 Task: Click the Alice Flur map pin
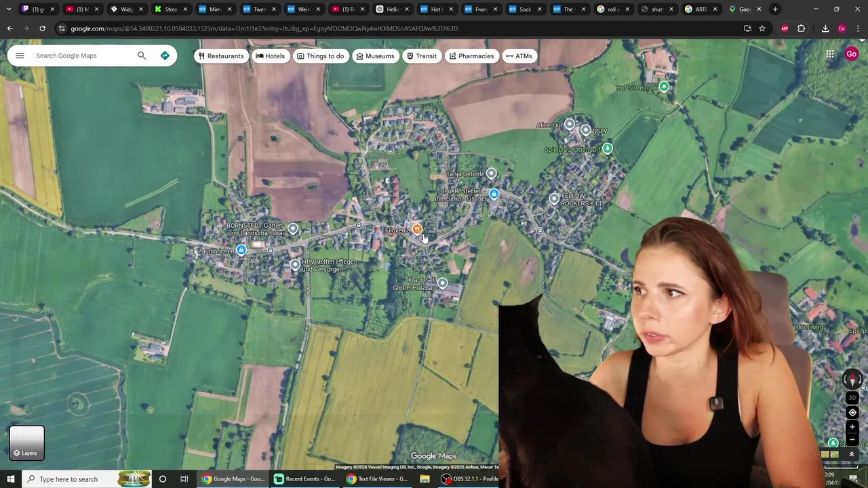[570, 125]
